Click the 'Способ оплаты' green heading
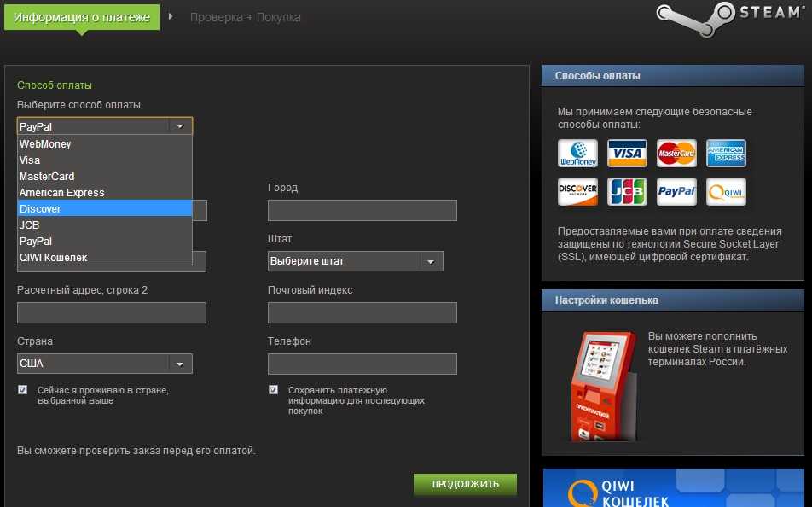Viewport: 812px width, 507px height. (x=55, y=85)
